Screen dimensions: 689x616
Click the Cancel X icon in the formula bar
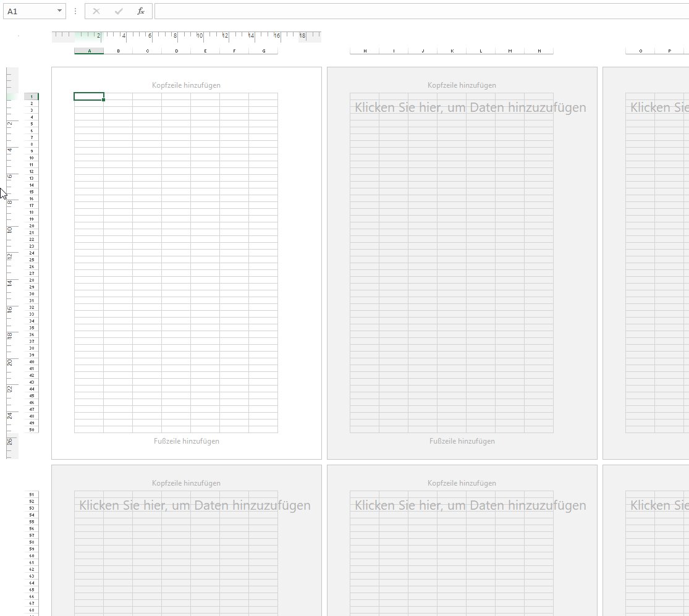pyautogui.click(x=96, y=11)
